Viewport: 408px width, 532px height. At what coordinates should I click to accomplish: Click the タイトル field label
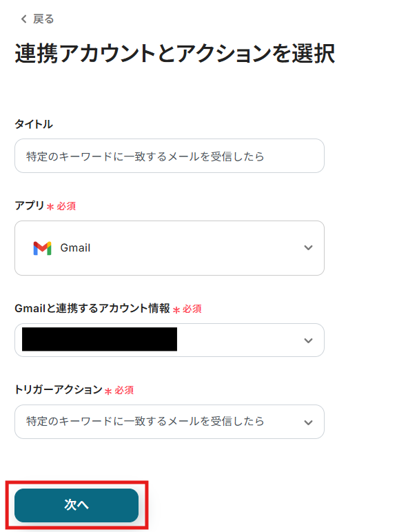coord(34,124)
